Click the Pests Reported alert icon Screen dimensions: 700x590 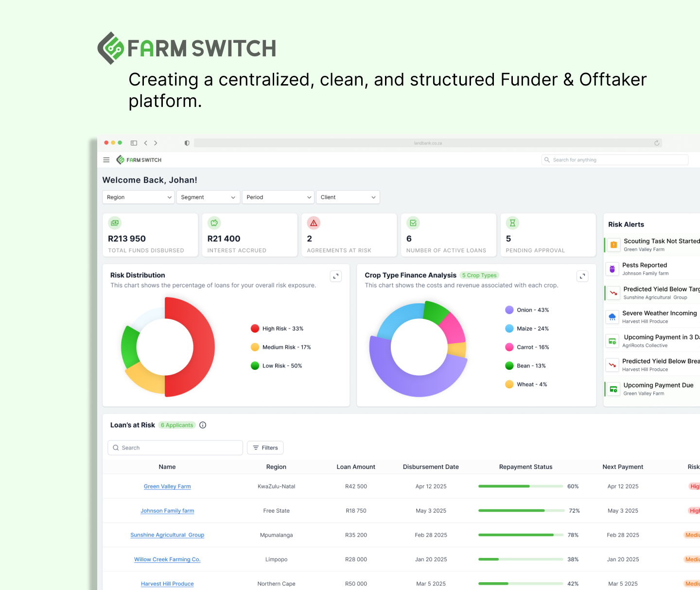(612, 269)
